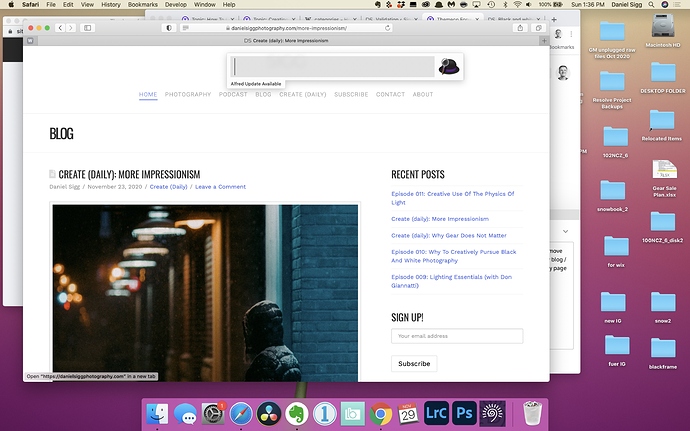Click the Reader view icon in address bar

coord(186,28)
